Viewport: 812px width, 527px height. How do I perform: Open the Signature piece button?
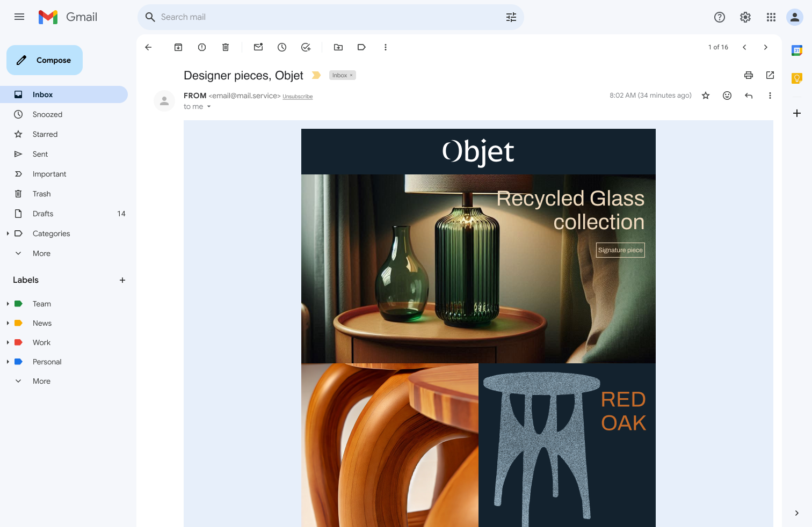pos(620,250)
